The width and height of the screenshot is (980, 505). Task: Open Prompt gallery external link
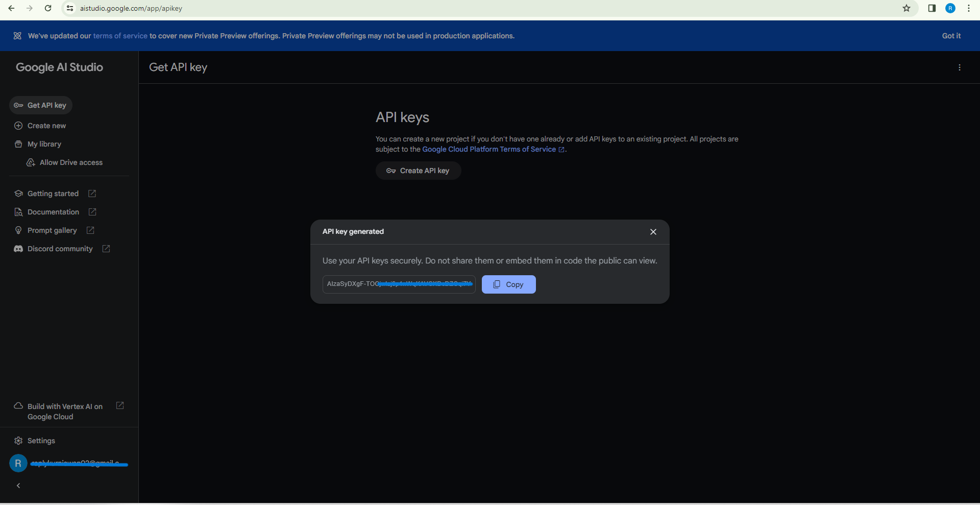[90, 230]
